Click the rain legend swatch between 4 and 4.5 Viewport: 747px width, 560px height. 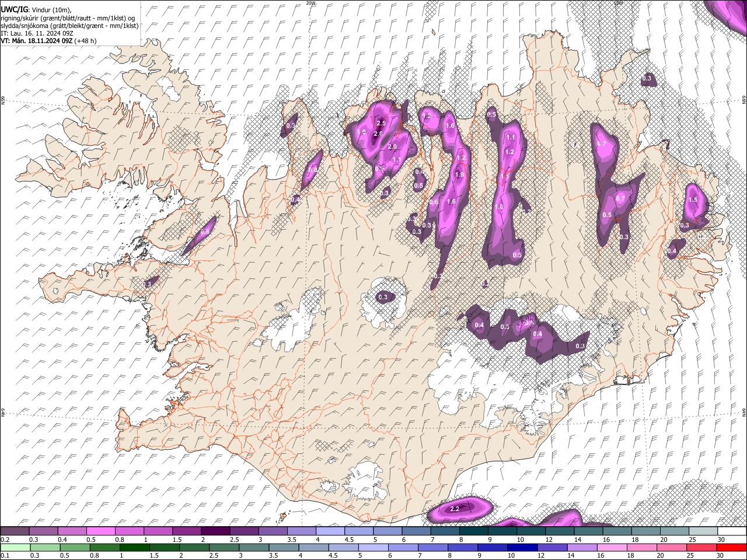tap(313, 547)
